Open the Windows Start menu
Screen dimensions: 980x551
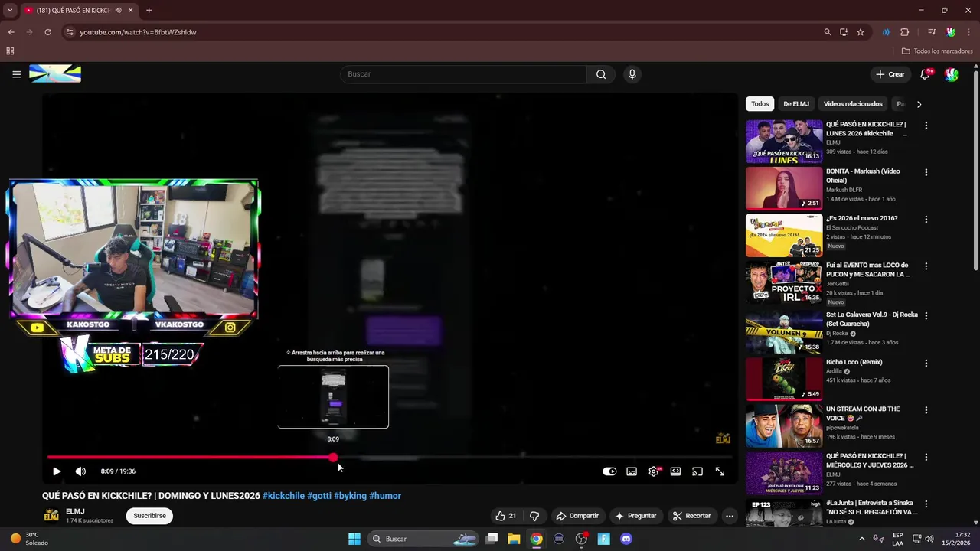click(354, 539)
